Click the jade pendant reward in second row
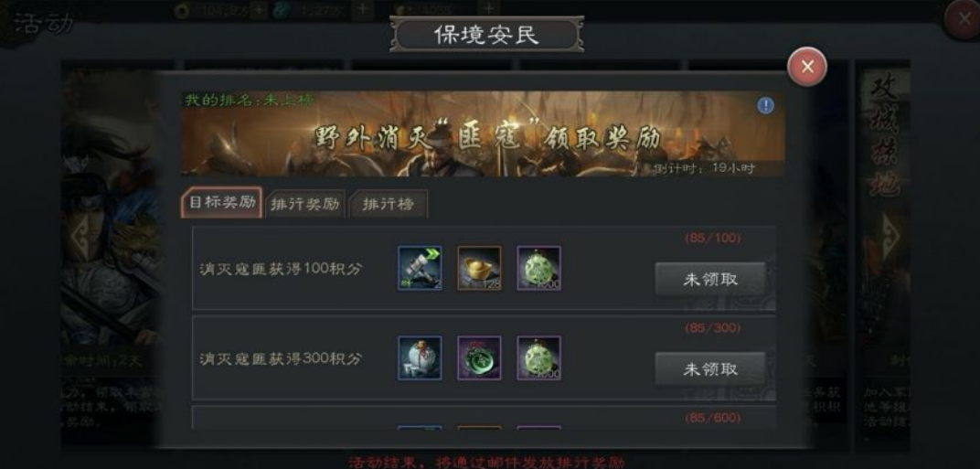 [538, 357]
